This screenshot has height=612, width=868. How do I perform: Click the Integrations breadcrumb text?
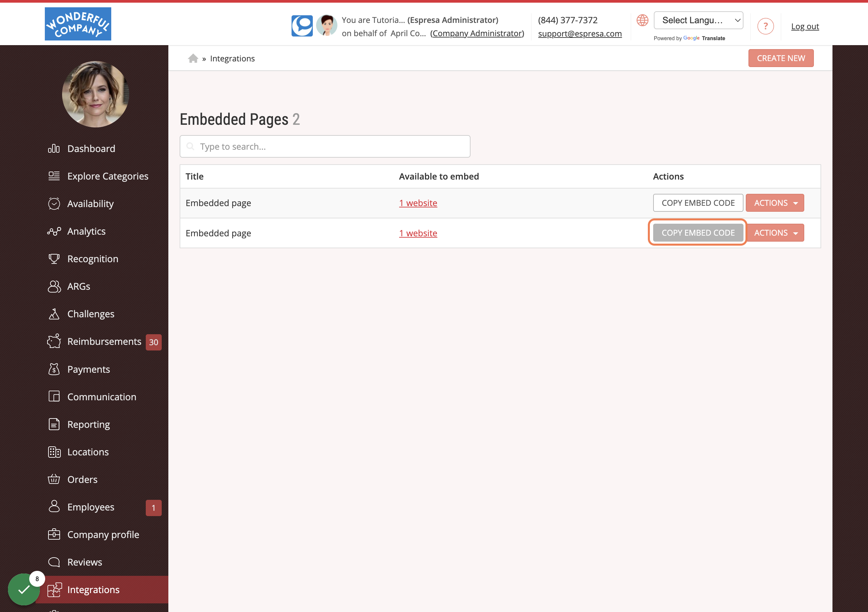click(x=232, y=58)
